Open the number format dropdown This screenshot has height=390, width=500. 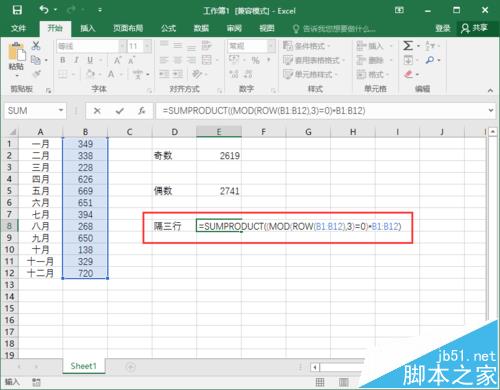271,46
